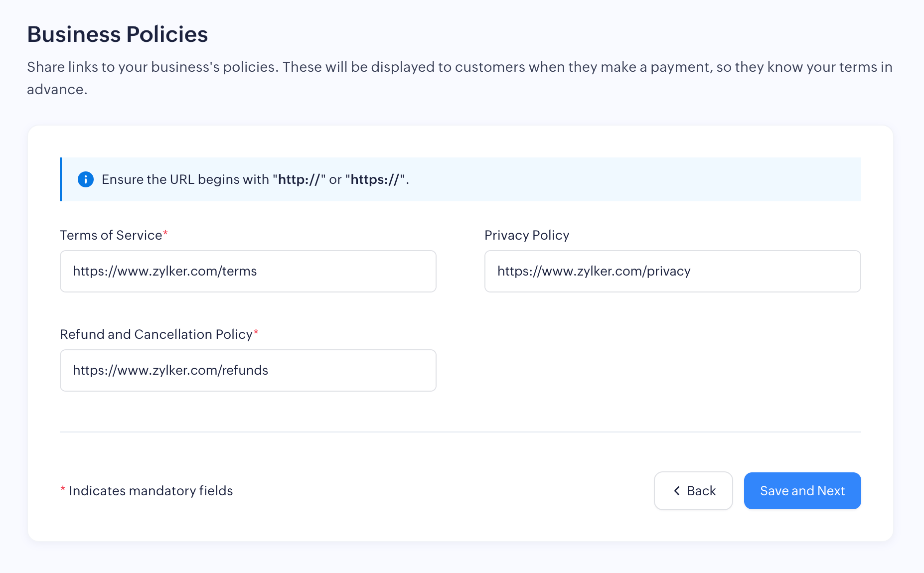Click red asterisk before 'Indicates mandatory fields'
This screenshot has width=924, height=573.
pyautogui.click(x=63, y=489)
